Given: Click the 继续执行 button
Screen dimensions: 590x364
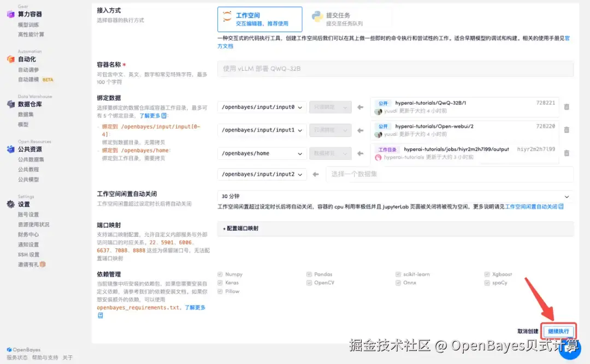Looking at the screenshot, I should click(x=558, y=331).
